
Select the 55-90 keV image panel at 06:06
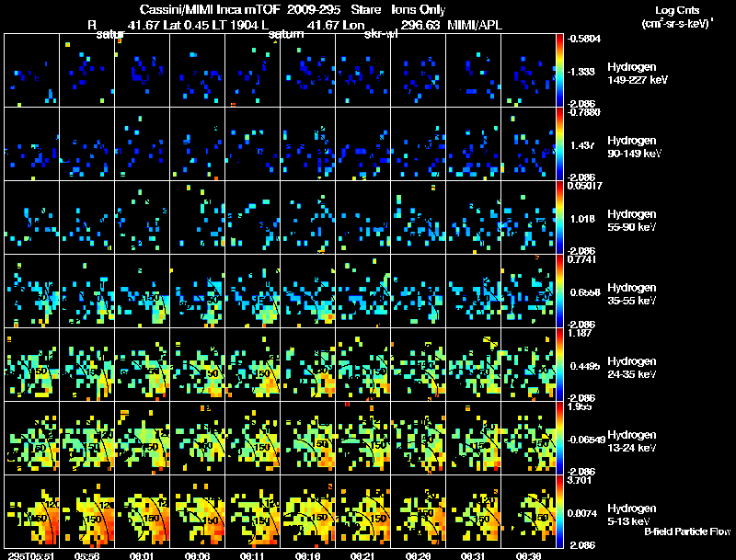pos(197,217)
